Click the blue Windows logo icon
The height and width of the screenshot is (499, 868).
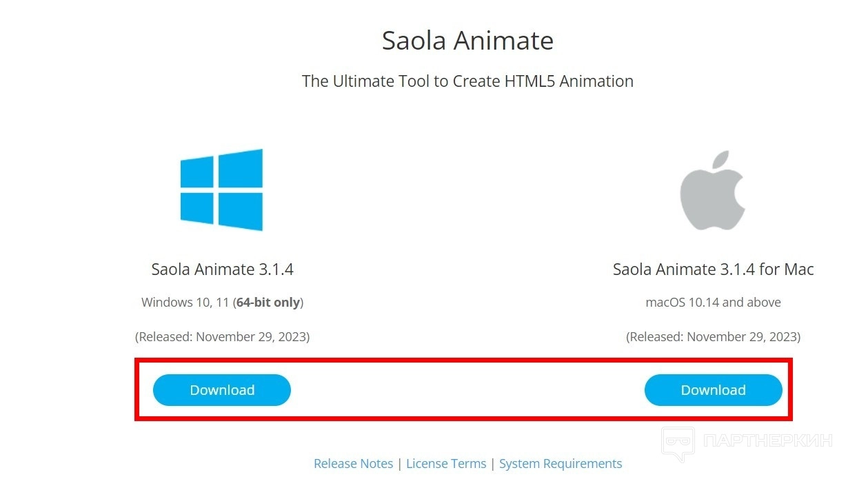click(x=221, y=190)
